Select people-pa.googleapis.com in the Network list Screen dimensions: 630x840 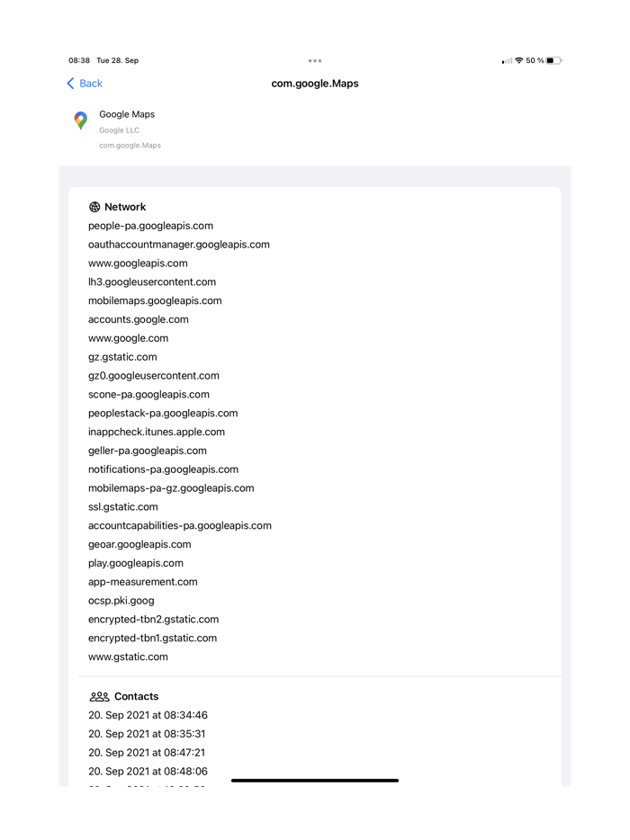pyautogui.click(x=150, y=226)
